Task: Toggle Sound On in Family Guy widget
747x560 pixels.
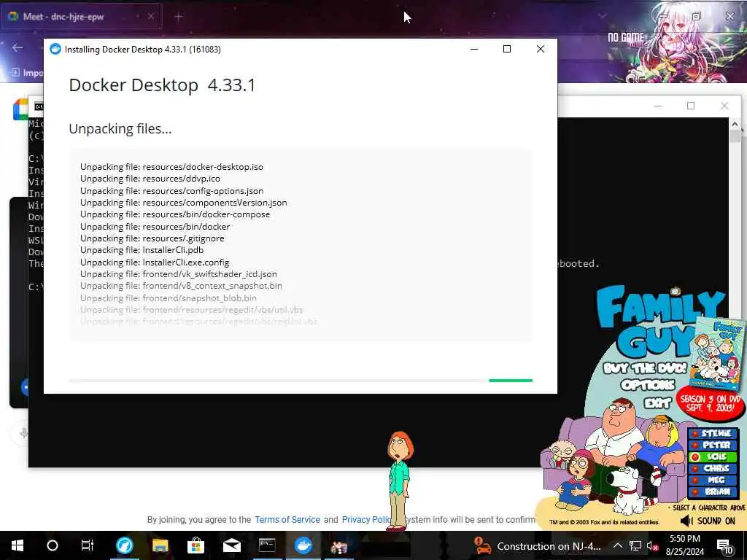Action: click(708, 521)
